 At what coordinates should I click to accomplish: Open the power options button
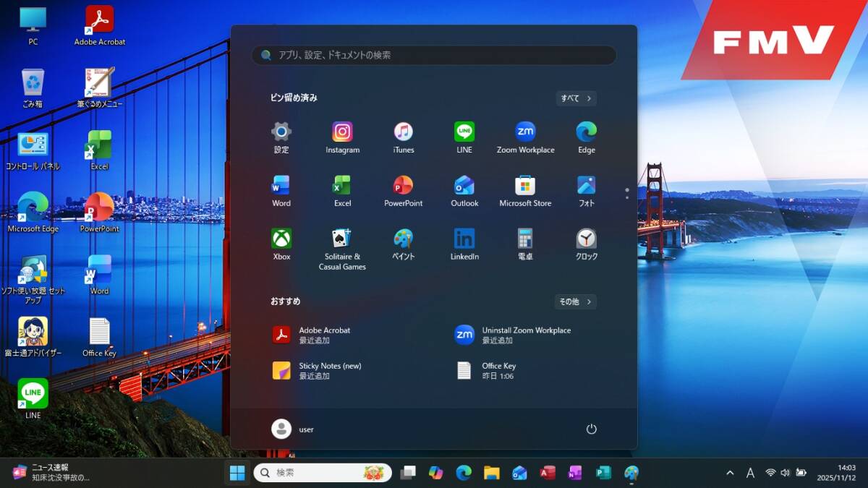coord(591,429)
